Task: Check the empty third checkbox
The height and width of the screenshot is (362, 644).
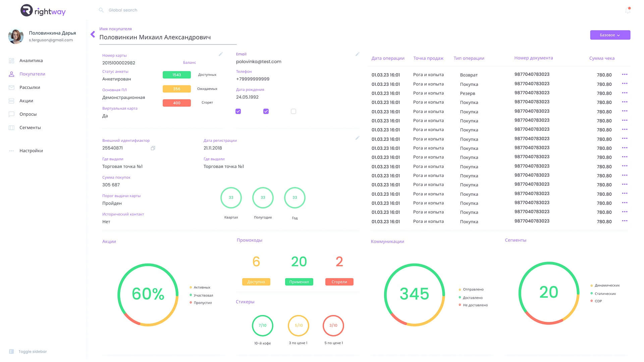Action: coord(293,111)
